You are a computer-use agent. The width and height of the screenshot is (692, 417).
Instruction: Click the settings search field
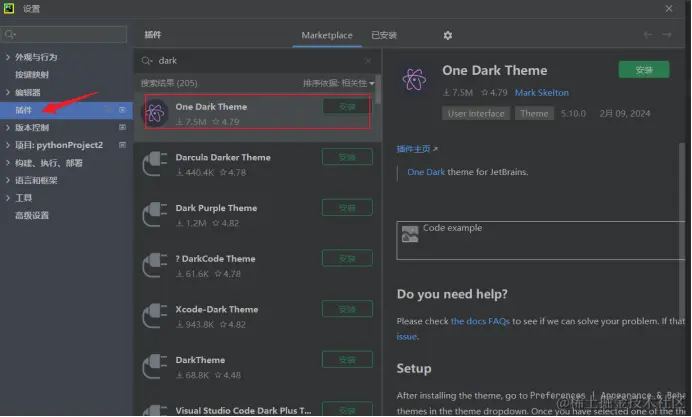click(x=64, y=34)
